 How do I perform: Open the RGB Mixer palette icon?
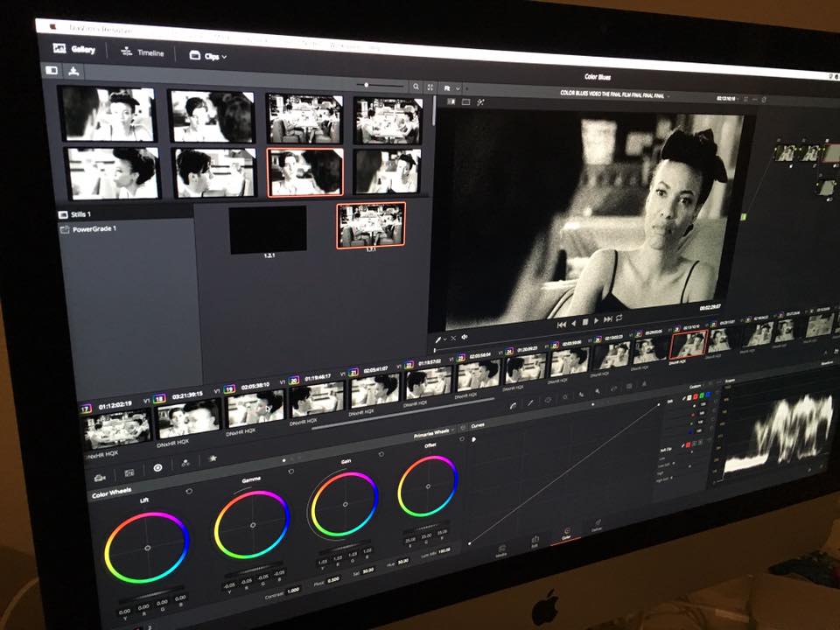(185, 463)
